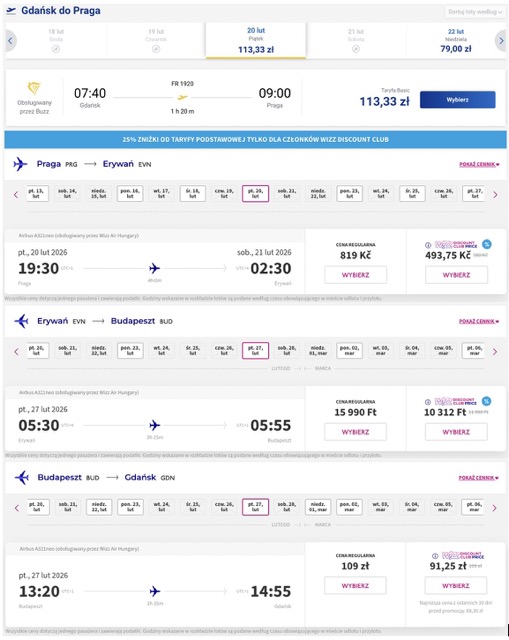Expand Pokaż cennik for Budapeszt–Gdańsk
Screen dimensions: 509x640
[x=478, y=478]
